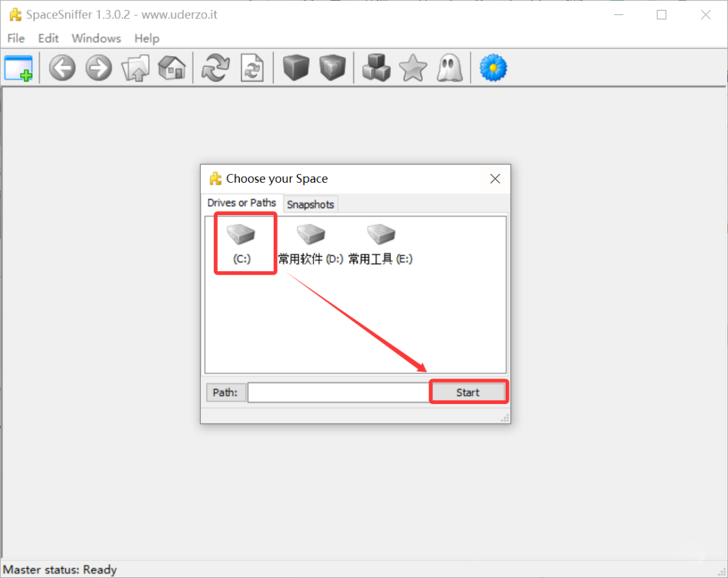
Task: Click the Home house icon
Action: [172, 68]
